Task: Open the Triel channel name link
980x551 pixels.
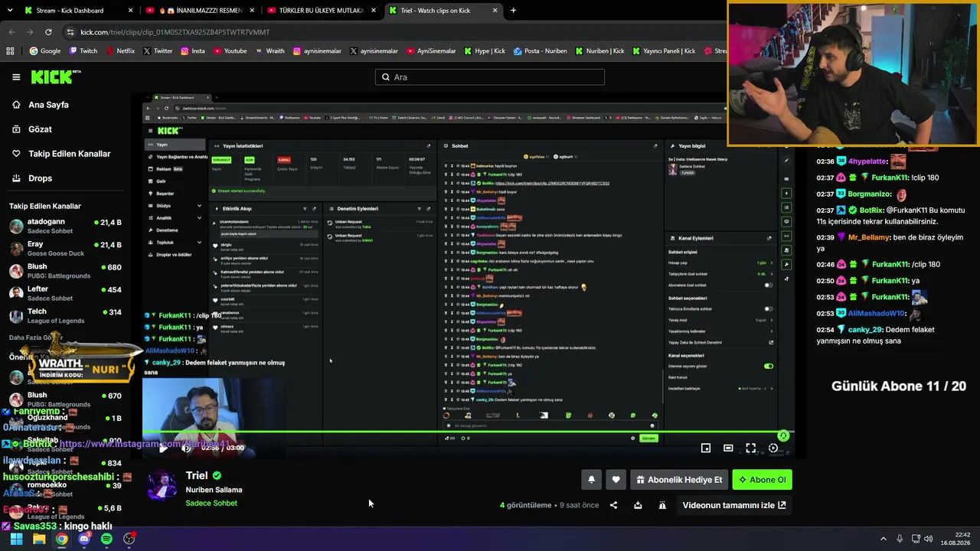Action: point(197,475)
